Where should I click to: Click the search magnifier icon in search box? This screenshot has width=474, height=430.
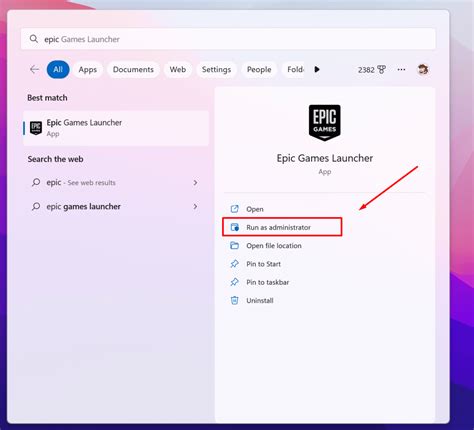[34, 39]
